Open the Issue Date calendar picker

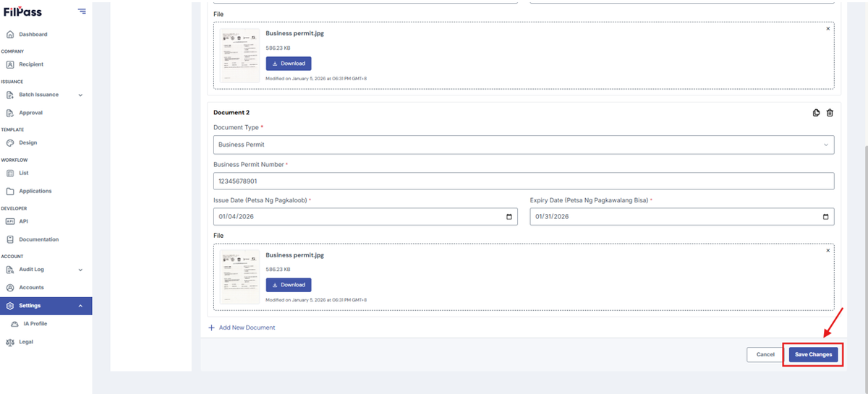coord(509,217)
